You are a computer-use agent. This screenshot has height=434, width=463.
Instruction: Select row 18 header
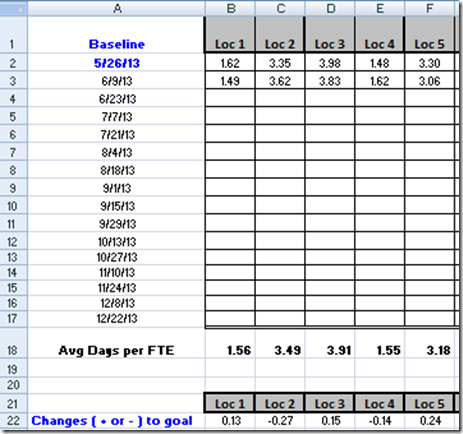[x=13, y=343]
